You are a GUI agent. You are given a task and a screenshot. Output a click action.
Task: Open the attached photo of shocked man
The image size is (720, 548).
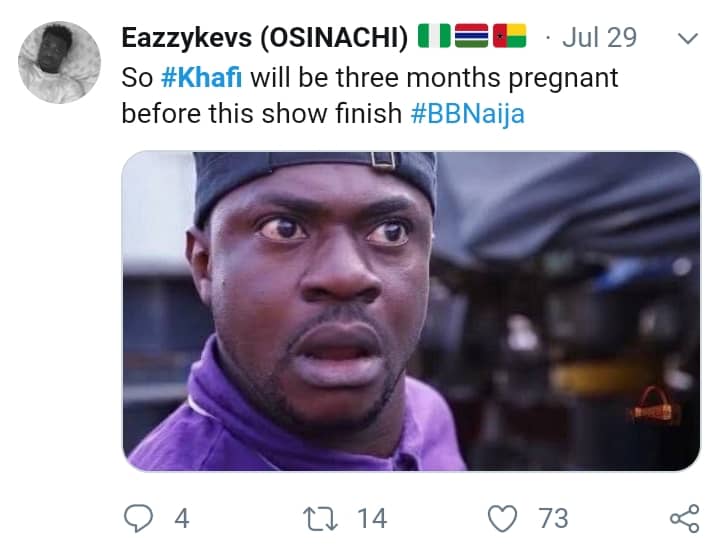pos(411,311)
